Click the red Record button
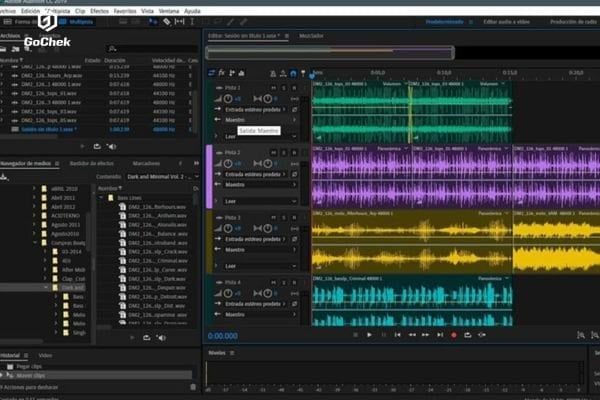 453,335
